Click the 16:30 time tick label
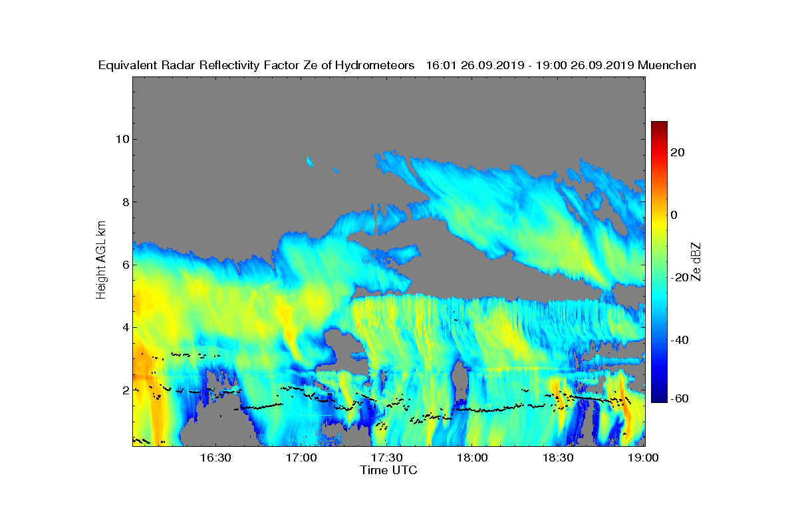 click(x=215, y=458)
